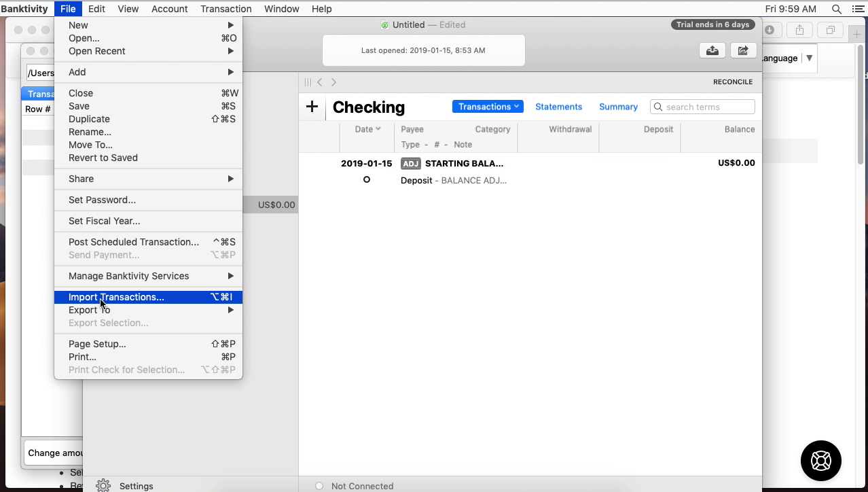The height and width of the screenshot is (492, 868).
Task: Choose Duplicate menu item
Action: 148,119
